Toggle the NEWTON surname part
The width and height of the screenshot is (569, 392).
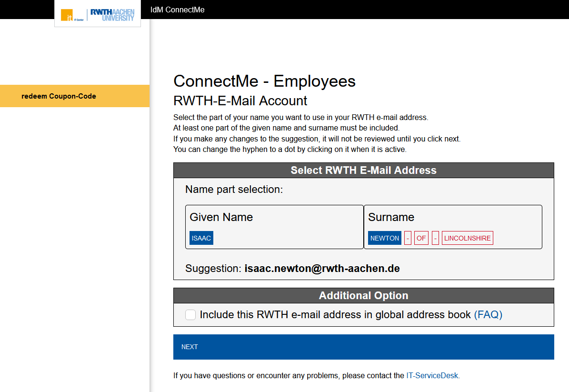(x=385, y=238)
